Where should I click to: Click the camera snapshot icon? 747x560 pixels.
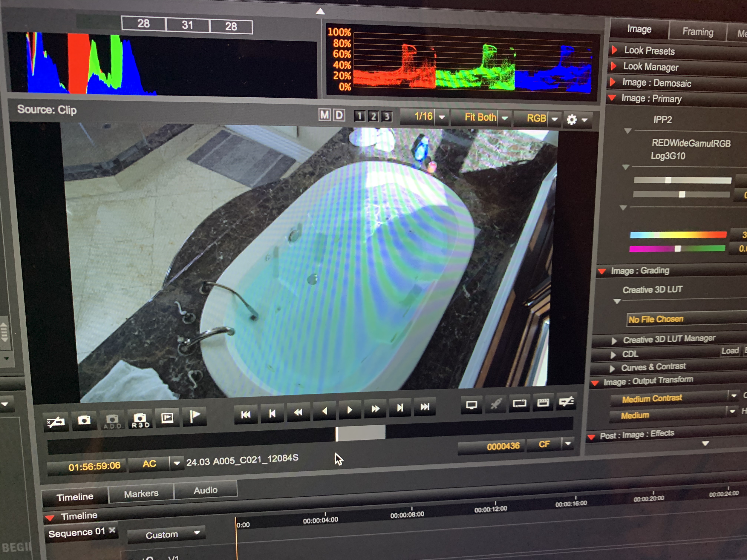[84, 420]
